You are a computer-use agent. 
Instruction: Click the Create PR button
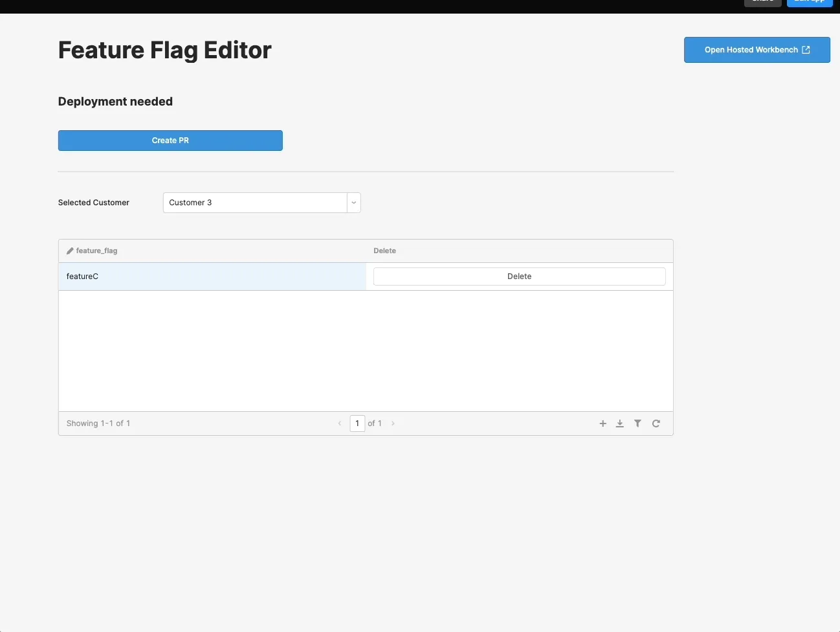tap(170, 141)
